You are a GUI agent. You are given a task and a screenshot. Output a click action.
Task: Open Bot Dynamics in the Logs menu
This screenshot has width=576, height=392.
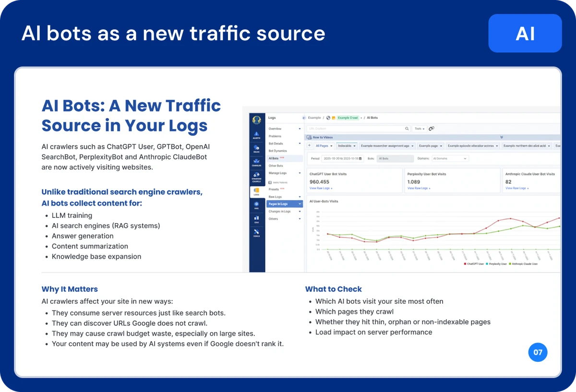(277, 151)
